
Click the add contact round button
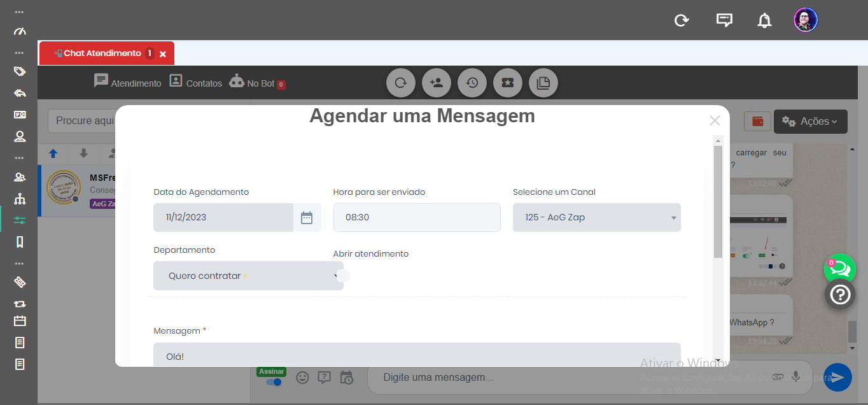(437, 83)
